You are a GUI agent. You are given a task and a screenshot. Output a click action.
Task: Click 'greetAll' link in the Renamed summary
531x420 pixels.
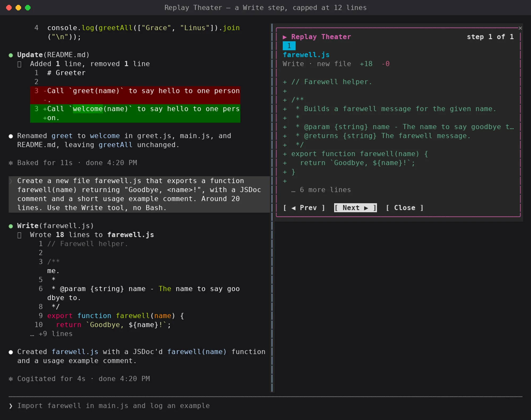coord(115,145)
